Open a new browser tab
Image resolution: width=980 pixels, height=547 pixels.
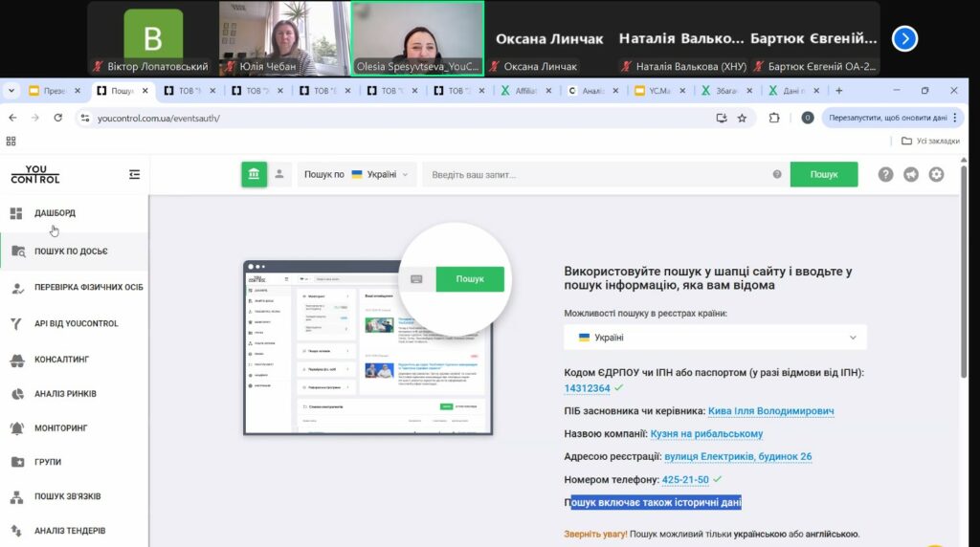click(x=838, y=91)
